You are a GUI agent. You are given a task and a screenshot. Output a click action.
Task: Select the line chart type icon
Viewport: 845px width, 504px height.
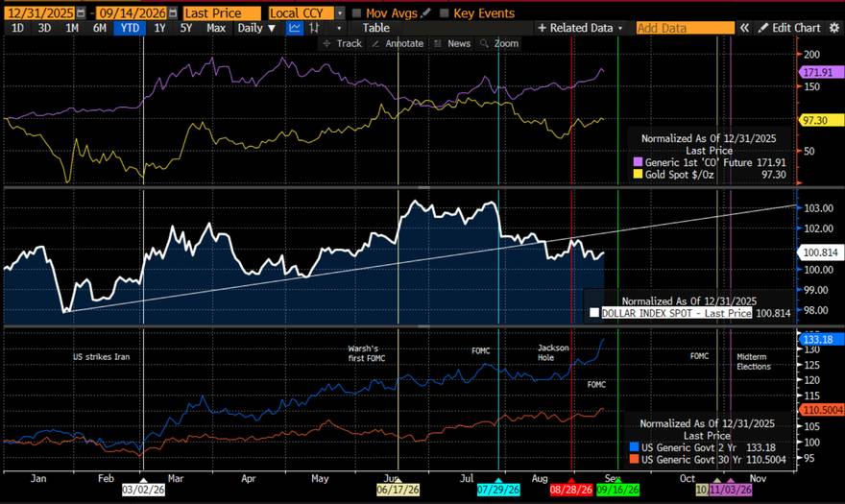[294, 28]
